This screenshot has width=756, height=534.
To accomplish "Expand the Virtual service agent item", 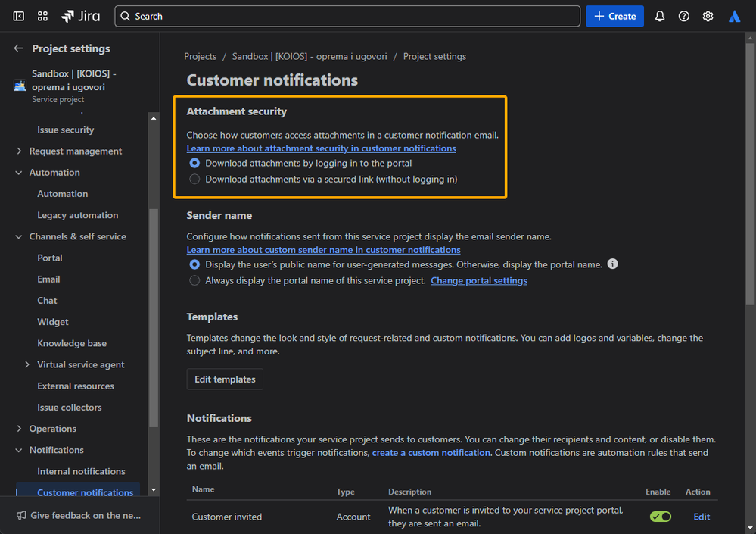I will 28,365.
